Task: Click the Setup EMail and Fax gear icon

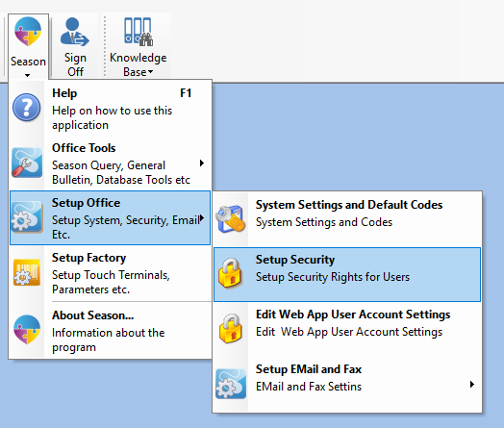Action: click(231, 384)
